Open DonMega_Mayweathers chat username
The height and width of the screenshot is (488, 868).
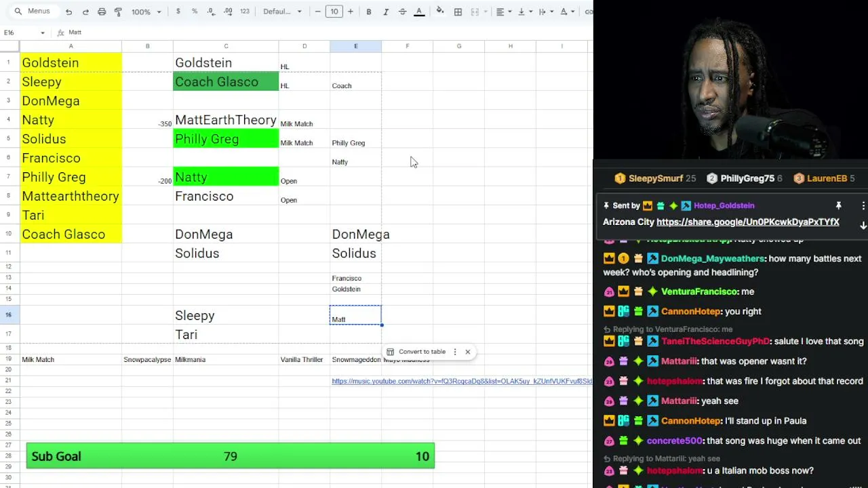coord(712,259)
